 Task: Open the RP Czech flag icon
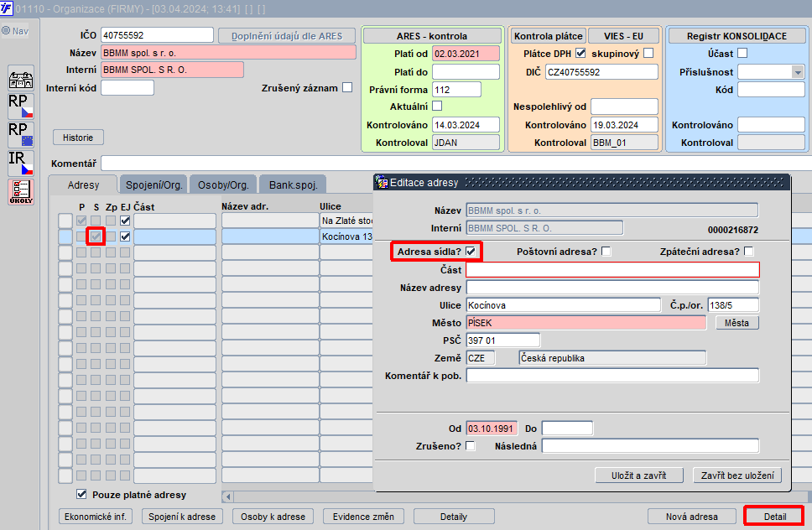21,107
